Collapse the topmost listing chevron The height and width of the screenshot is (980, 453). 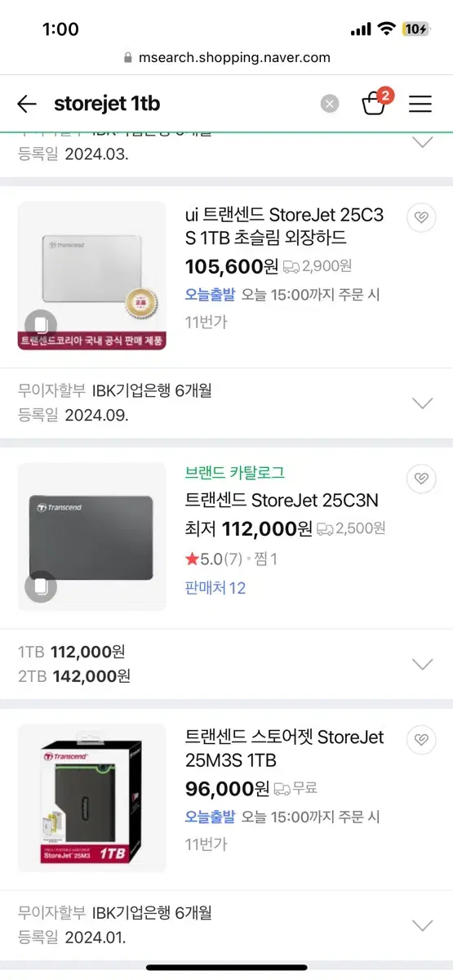click(x=422, y=142)
